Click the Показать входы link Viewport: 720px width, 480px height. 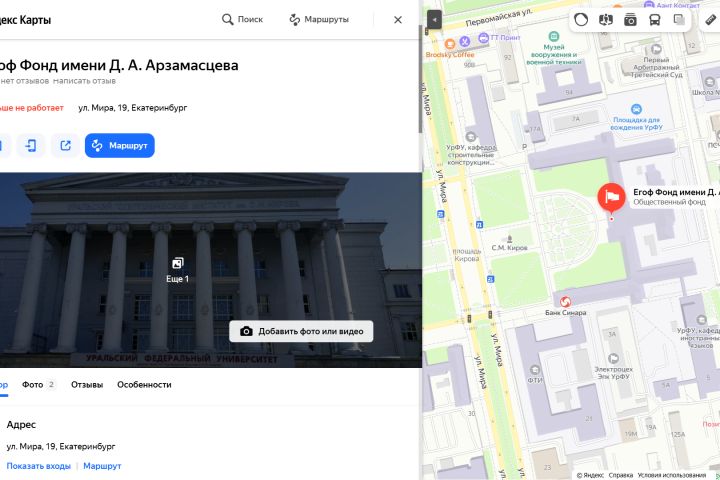point(39,466)
